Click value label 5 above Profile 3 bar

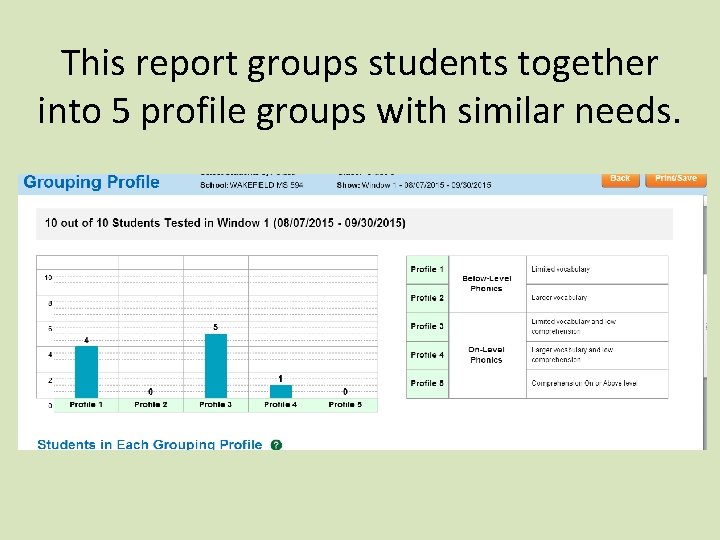pyautogui.click(x=215, y=327)
